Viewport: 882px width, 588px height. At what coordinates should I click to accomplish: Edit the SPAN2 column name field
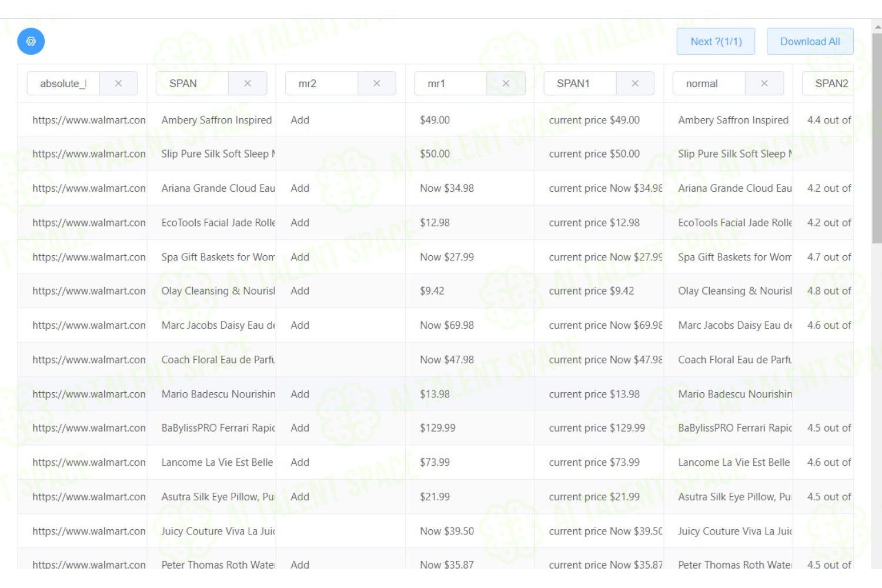pyautogui.click(x=828, y=83)
